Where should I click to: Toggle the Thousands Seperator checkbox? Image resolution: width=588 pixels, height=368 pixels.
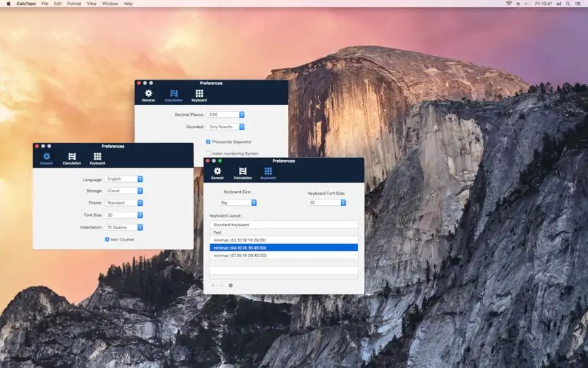coord(208,142)
